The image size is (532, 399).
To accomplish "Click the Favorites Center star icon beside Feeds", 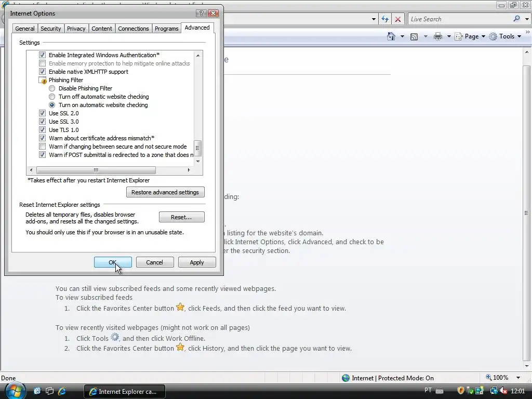I will [x=180, y=307].
